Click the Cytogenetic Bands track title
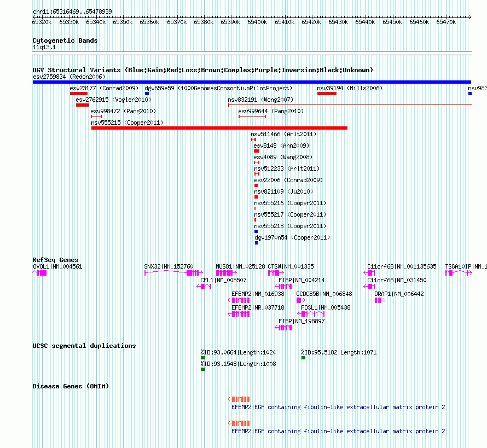The image size is (487, 448). click(x=65, y=40)
